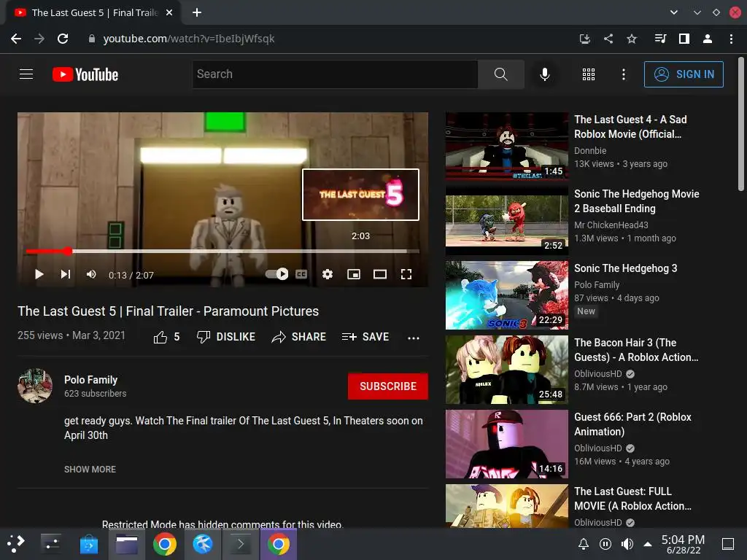Open notifications bell in system tray
Screen dimensions: 747x560
[583, 544]
